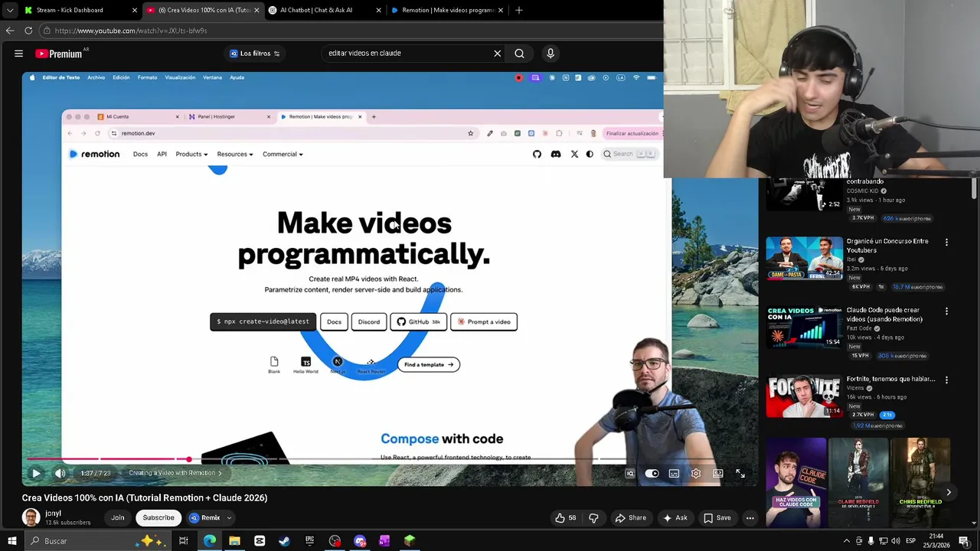Start voice search with microphone icon
This screenshot has height=551, width=980.
pyautogui.click(x=550, y=54)
